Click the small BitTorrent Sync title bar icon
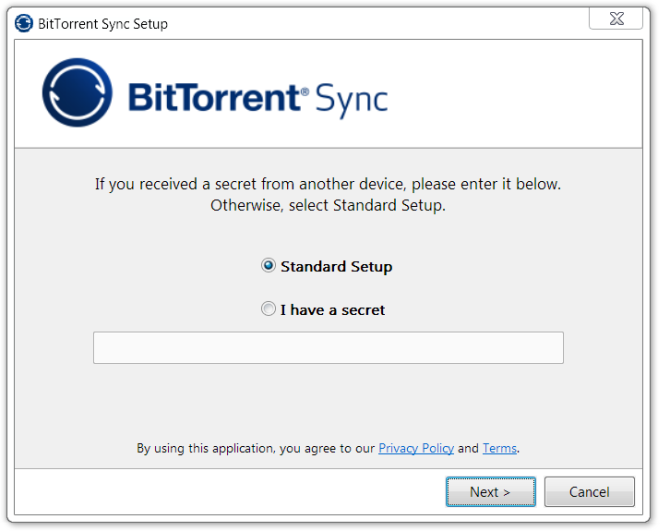The width and height of the screenshot is (660, 531). (x=24, y=23)
